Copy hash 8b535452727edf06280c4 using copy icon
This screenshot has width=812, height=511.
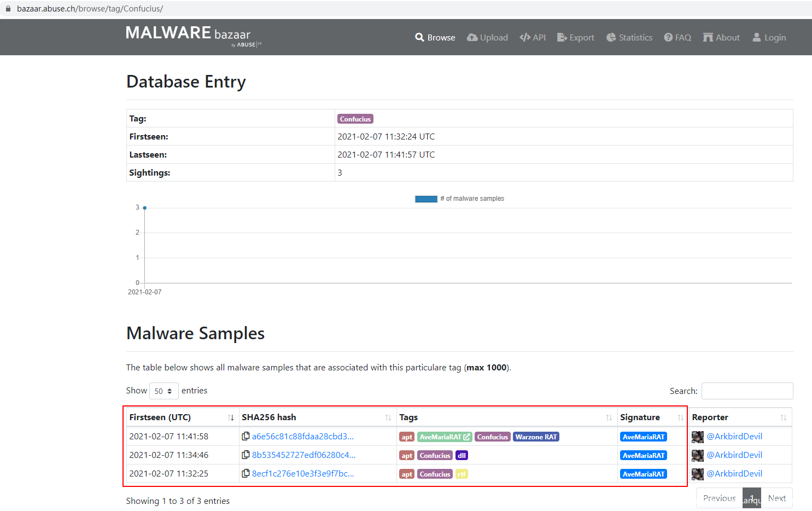(x=246, y=455)
